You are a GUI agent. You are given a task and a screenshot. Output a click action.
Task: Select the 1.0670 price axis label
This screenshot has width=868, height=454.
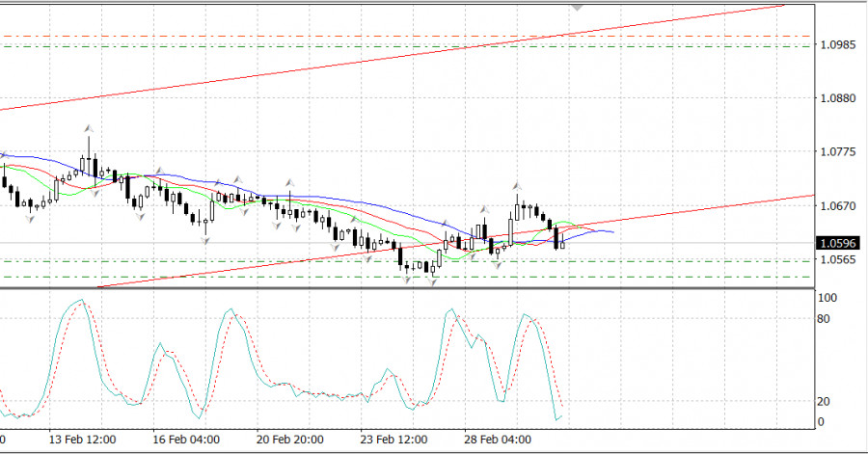(x=836, y=206)
